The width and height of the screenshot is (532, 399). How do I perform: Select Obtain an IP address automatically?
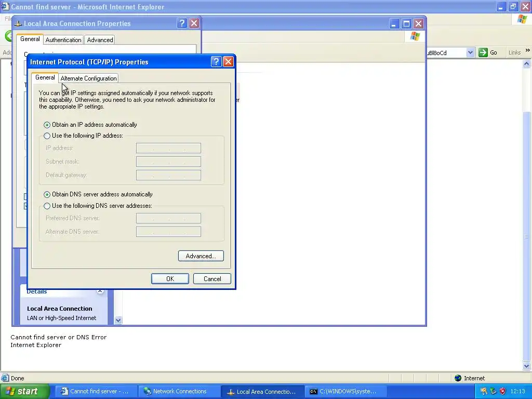pos(47,125)
